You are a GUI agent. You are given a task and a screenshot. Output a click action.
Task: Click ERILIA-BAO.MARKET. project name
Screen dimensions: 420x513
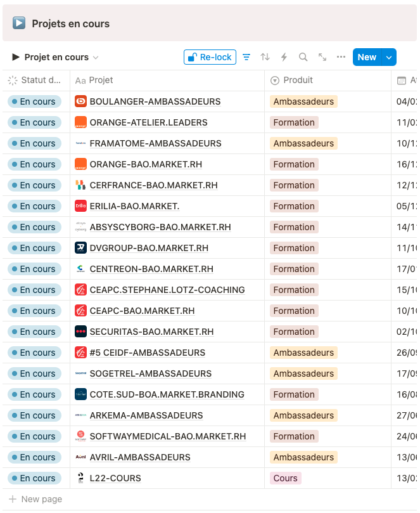[x=134, y=206]
